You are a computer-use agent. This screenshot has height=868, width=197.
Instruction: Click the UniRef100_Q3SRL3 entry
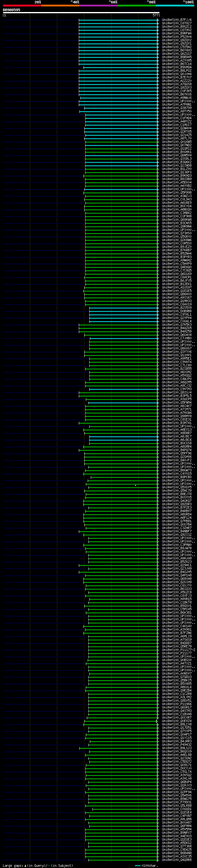(x=176, y=159)
